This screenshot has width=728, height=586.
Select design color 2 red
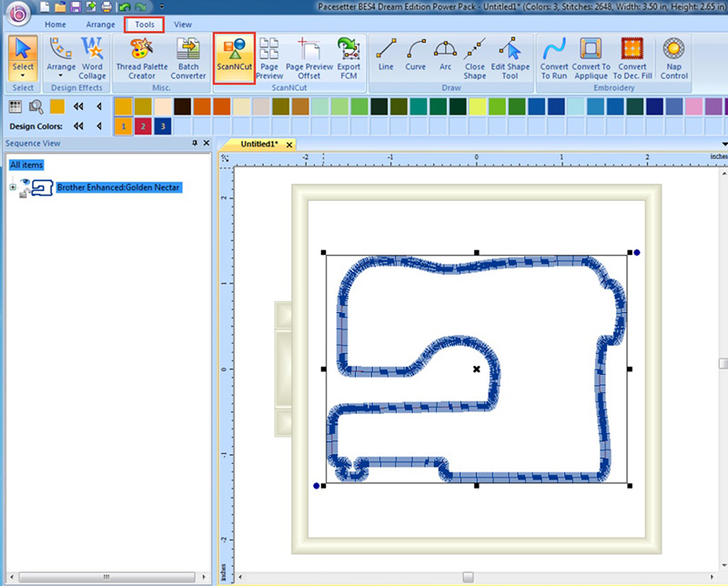[x=143, y=126]
